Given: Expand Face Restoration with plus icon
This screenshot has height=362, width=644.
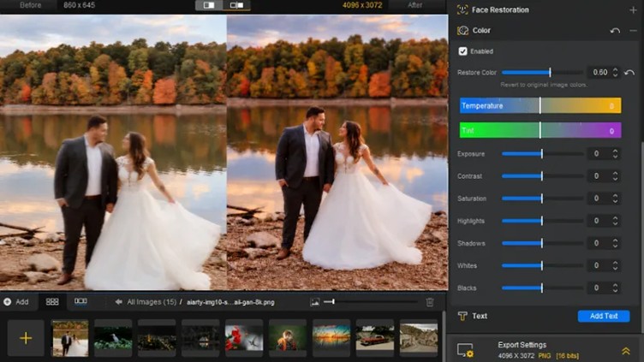Looking at the screenshot, I should click(633, 10).
